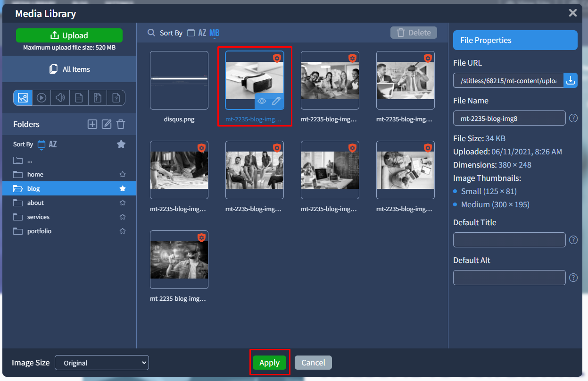588x381 pixels.
Task: Sort files by date calendar icon
Action: click(x=190, y=33)
